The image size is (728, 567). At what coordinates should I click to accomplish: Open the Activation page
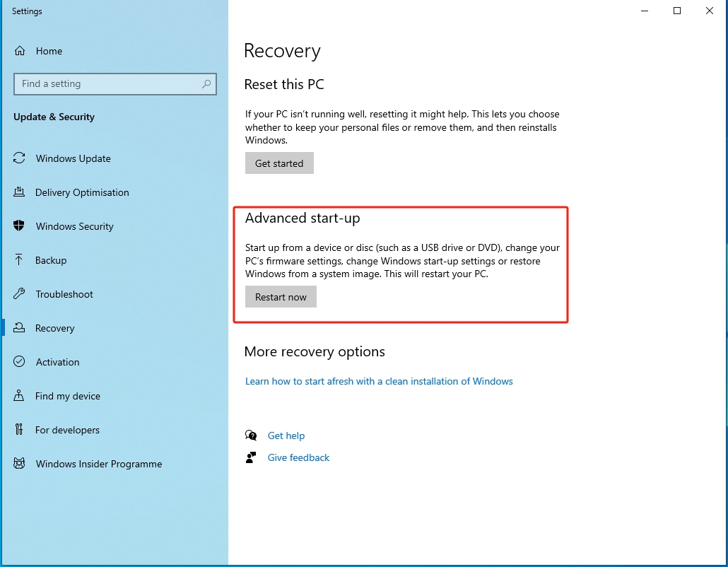(x=57, y=362)
